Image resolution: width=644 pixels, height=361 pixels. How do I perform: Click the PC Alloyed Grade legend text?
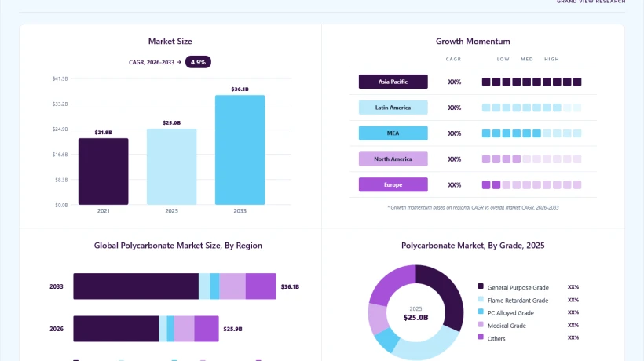click(x=510, y=313)
